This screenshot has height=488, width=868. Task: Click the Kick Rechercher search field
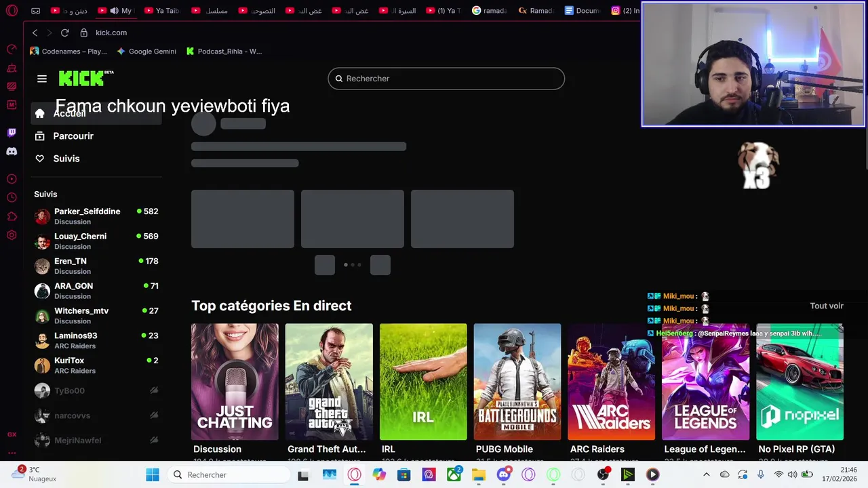[x=446, y=79]
